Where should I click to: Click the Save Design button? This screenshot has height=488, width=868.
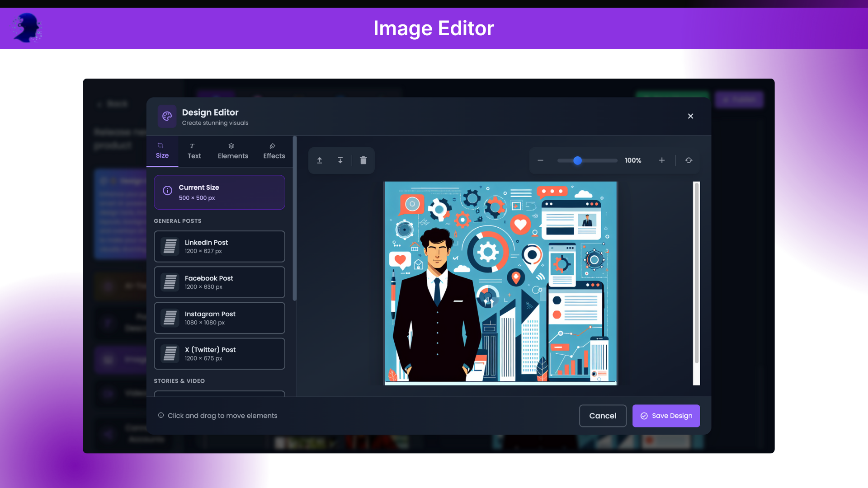coord(666,416)
